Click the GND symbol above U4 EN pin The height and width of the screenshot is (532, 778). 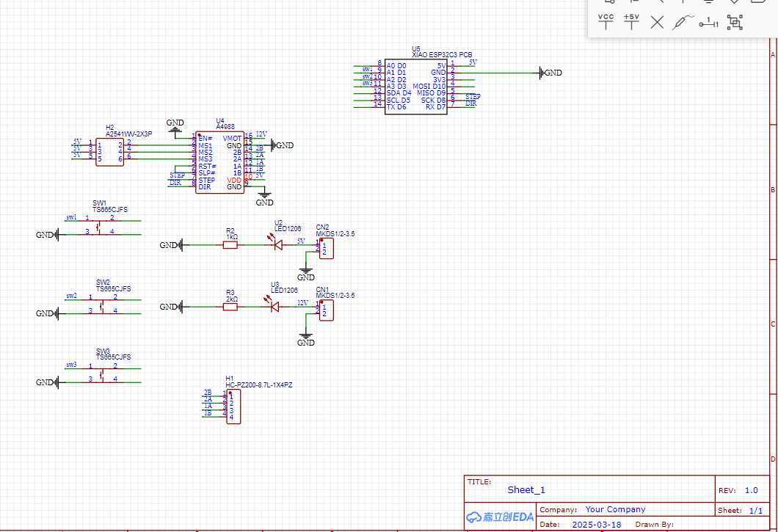pos(175,126)
